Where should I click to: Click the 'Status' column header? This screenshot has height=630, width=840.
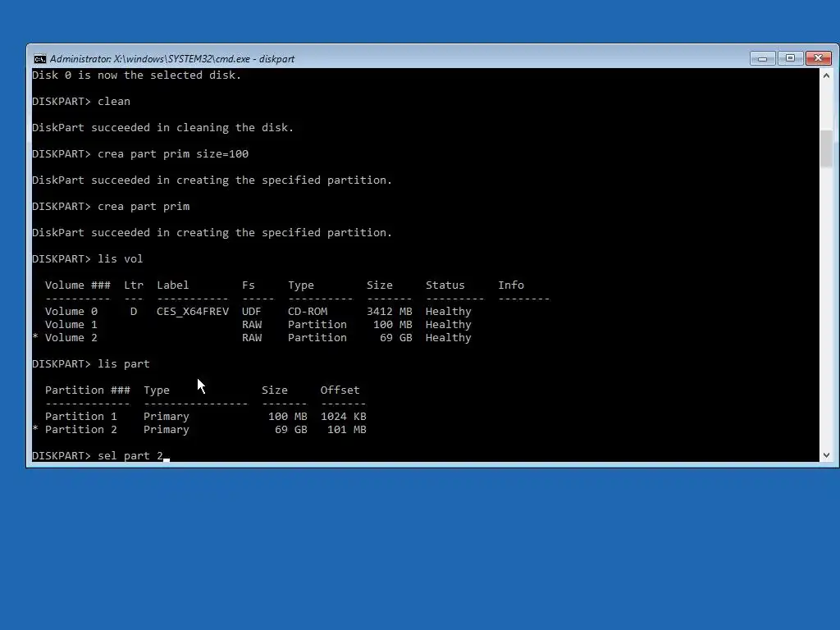[x=445, y=285]
